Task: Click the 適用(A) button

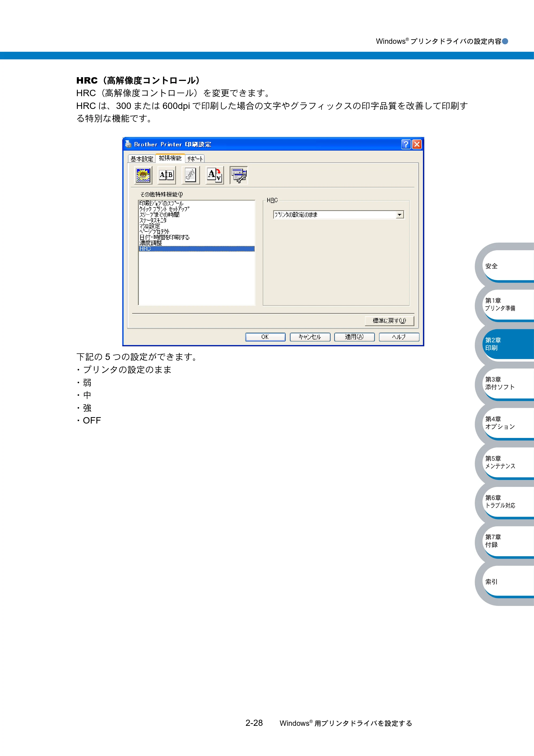Action: (354, 337)
